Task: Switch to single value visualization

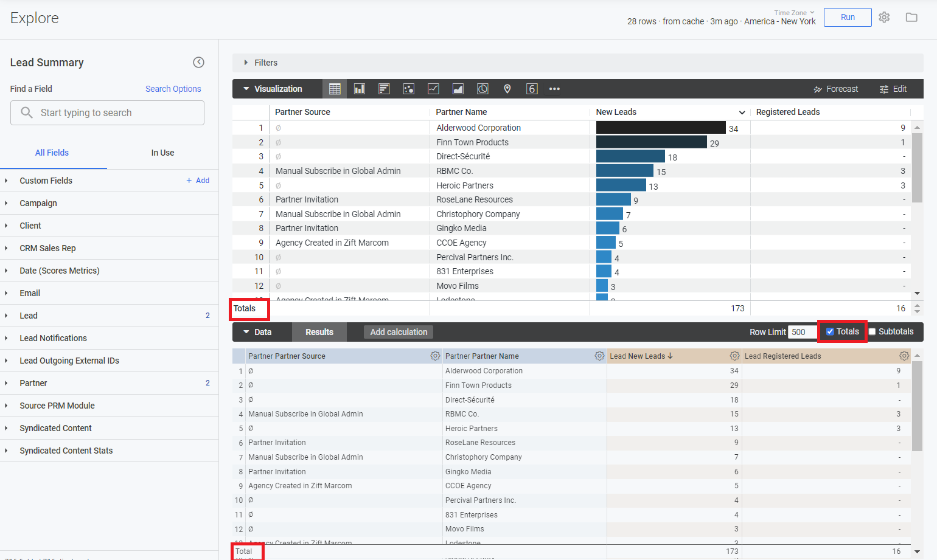Action: coord(532,89)
